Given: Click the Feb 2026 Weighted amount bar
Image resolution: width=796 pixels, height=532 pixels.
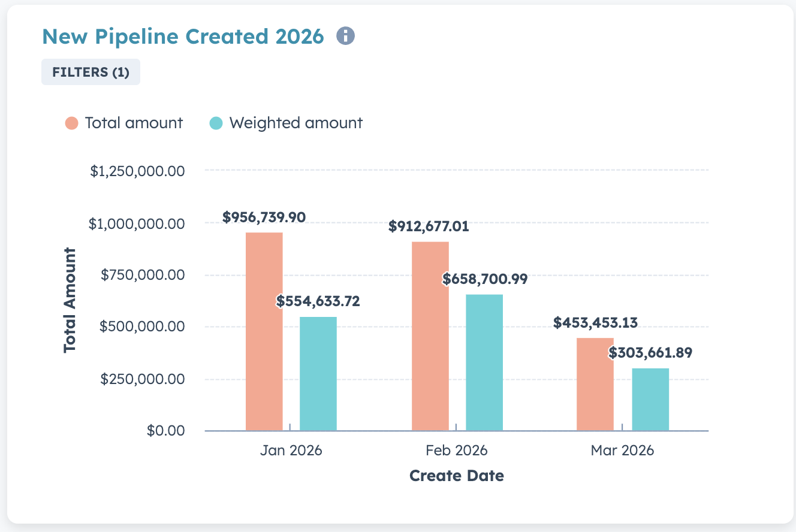Looking at the screenshot, I should point(484,362).
